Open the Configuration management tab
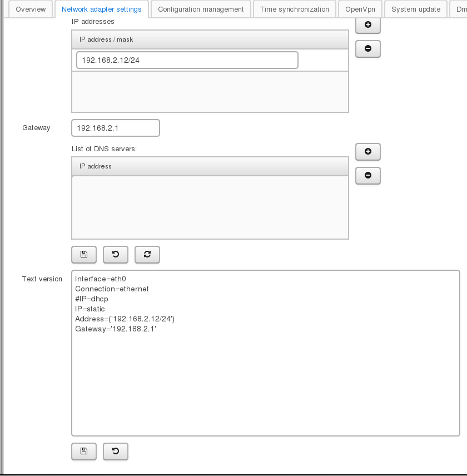This screenshot has height=476, width=467. point(201,9)
